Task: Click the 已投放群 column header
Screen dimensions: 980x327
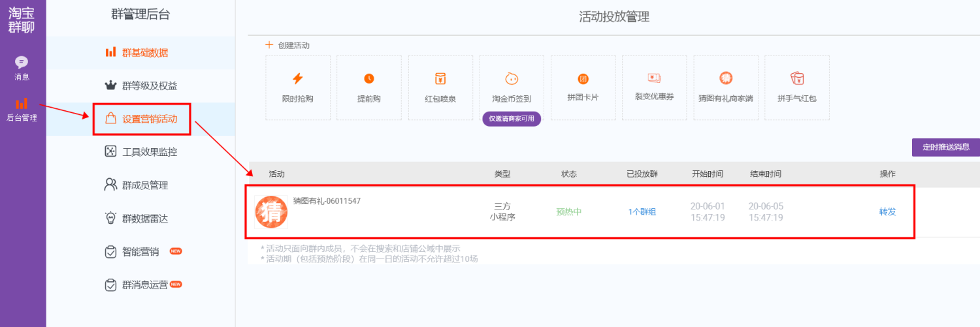Action: (642, 174)
